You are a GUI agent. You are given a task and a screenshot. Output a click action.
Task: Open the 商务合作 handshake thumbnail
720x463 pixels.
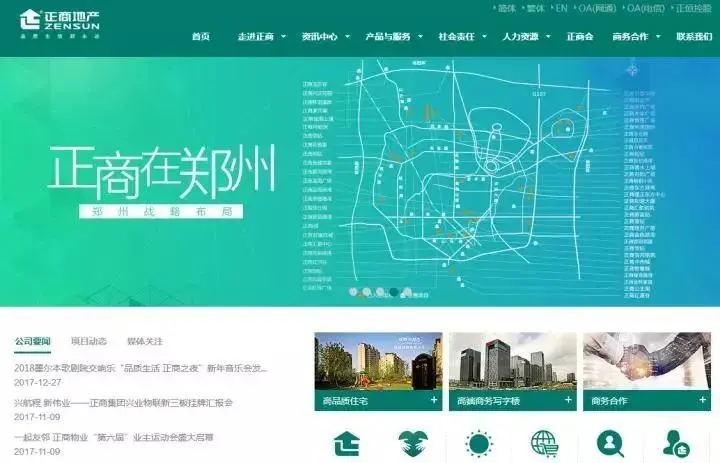[647, 361]
